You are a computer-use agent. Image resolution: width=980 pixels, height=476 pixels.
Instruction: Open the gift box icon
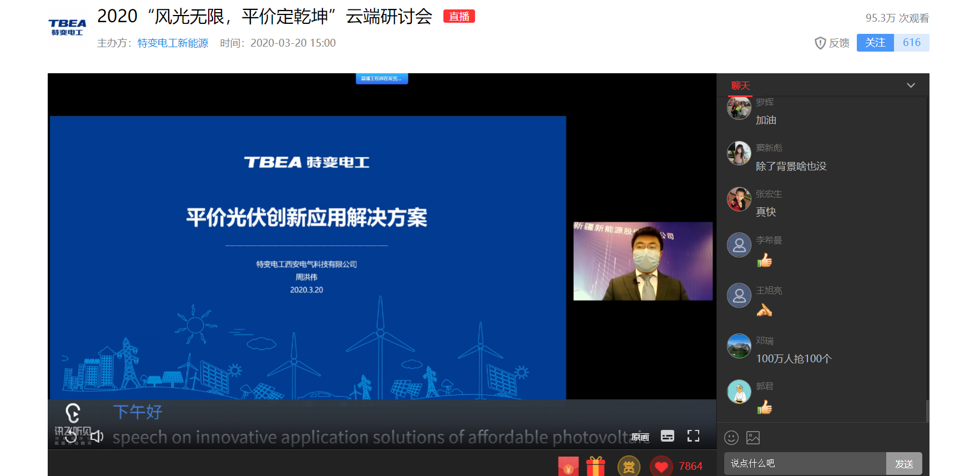595,467
